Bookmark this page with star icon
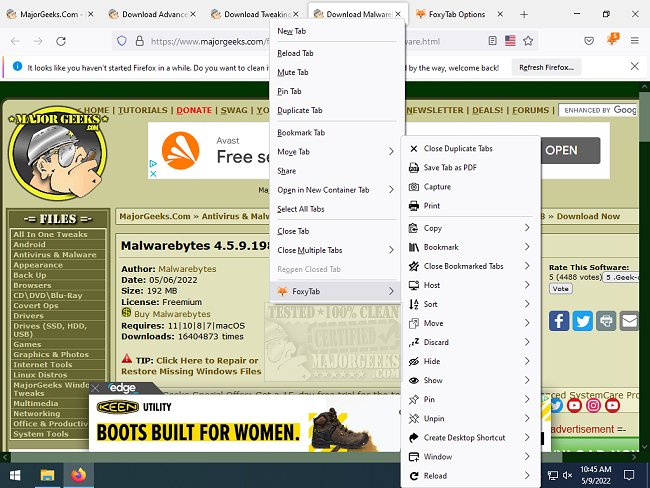This screenshot has width=650, height=488. (x=528, y=41)
